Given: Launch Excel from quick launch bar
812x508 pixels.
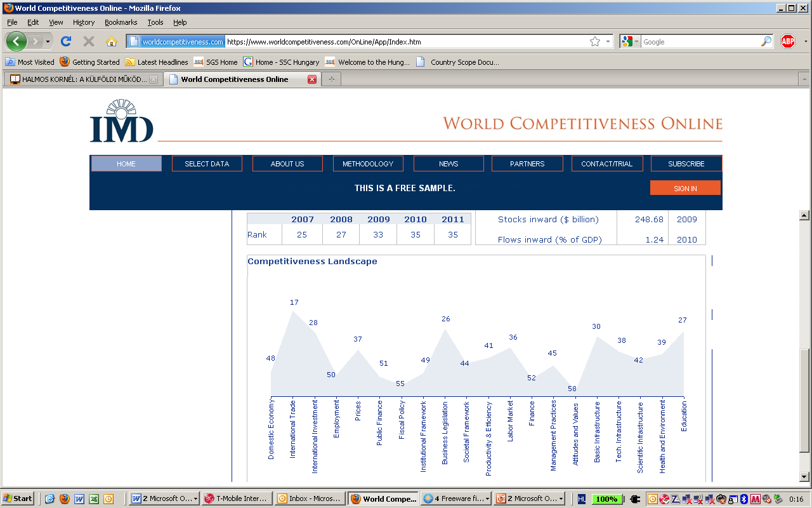Looking at the screenshot, I should [x=94, y=499].
